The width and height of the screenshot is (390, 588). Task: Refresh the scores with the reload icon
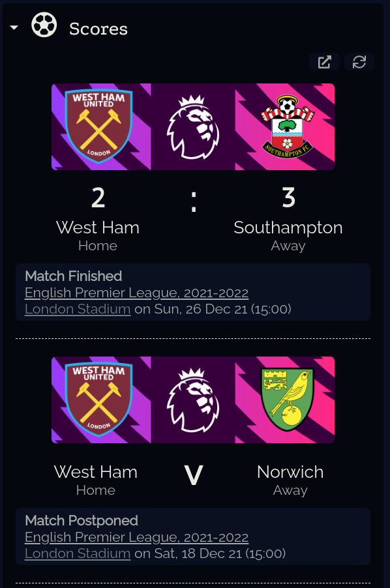point(359,62)
